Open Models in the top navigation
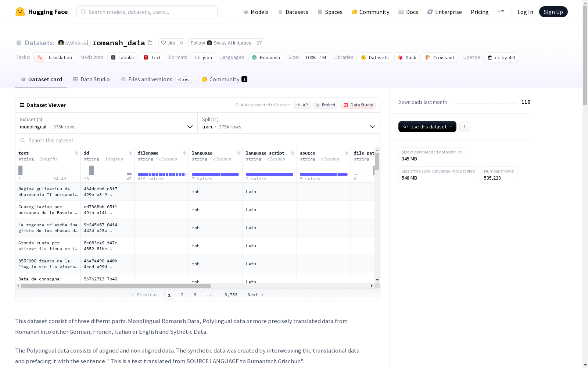 (256, 12)
